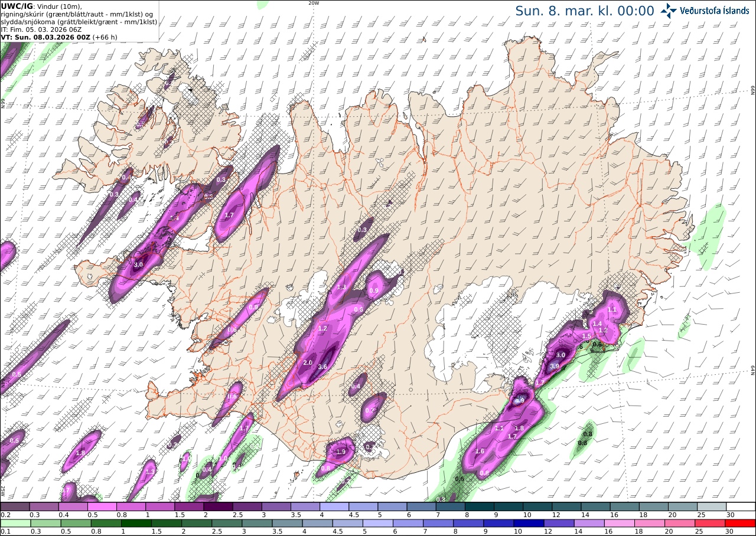Click the '20W' longitude label
Viewport: 756px width, 536px height.
(314, 3)
